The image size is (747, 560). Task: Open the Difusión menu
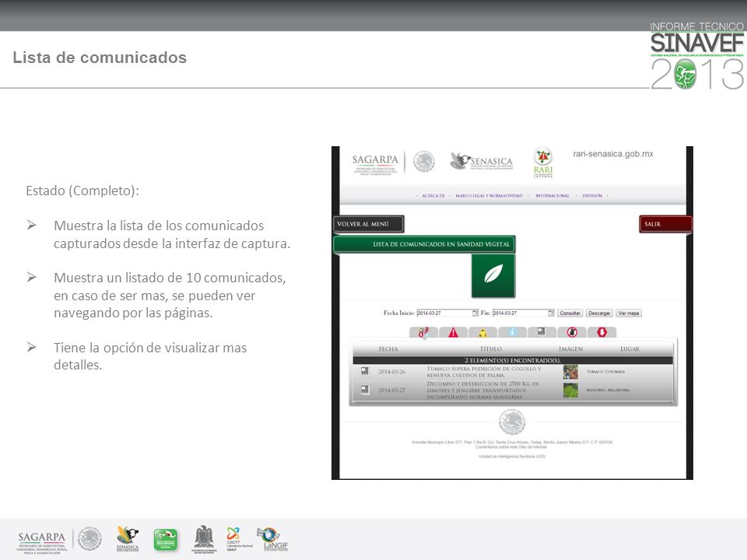click(x=592, y=196)
